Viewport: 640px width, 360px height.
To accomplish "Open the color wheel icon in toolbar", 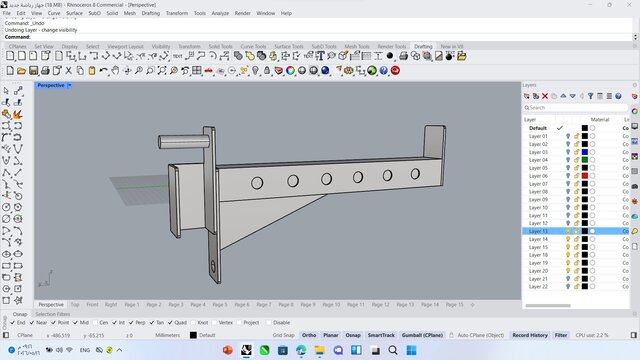I will [x=290, y=71].
